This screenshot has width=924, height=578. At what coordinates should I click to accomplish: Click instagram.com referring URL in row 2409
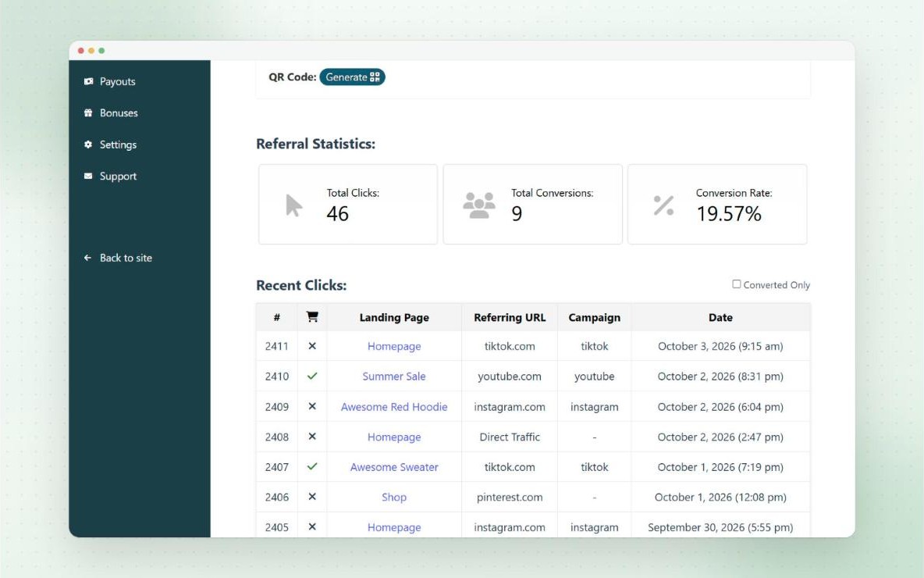pos(510,407)
